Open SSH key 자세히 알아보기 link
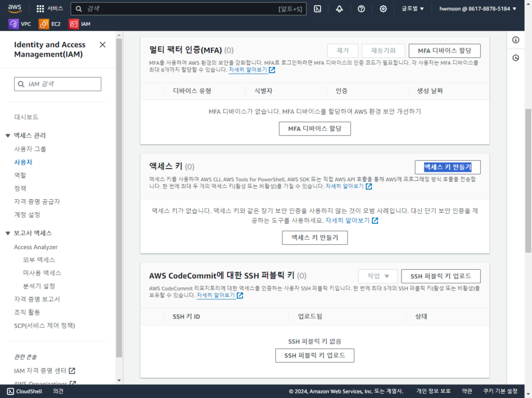The width and height of the screenshot is (532, 398). (x=216, y=295)
